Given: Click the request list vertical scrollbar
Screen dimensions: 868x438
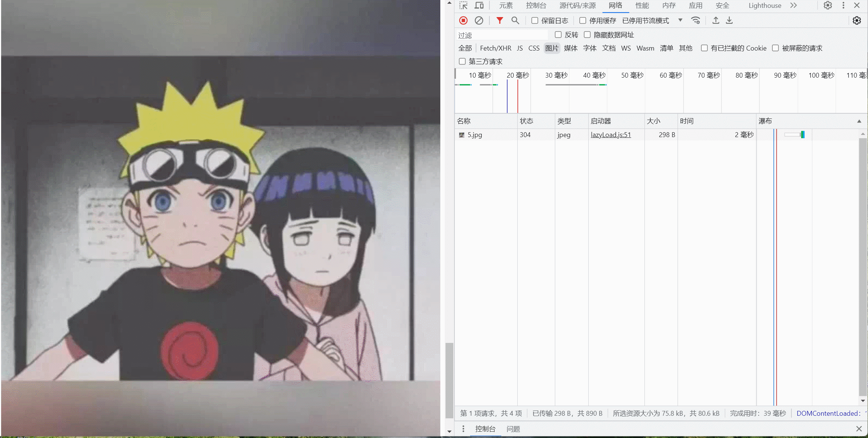Looking at the screenshot, I should click(863, 267).
